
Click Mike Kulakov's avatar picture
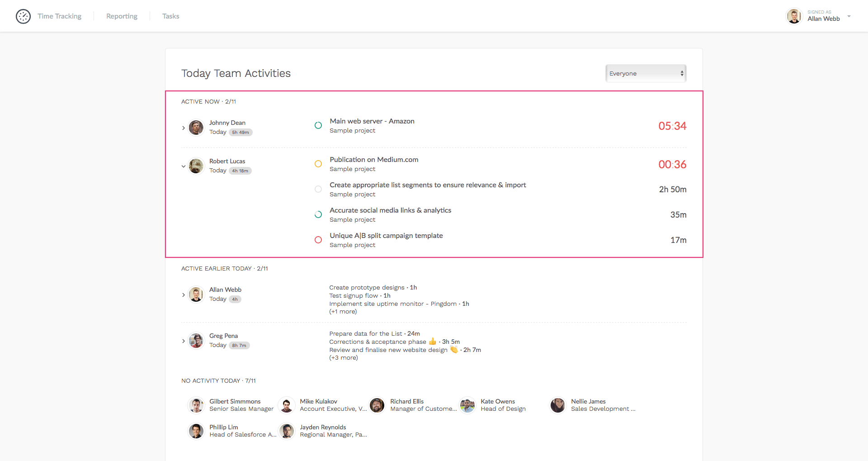(286, 405)
